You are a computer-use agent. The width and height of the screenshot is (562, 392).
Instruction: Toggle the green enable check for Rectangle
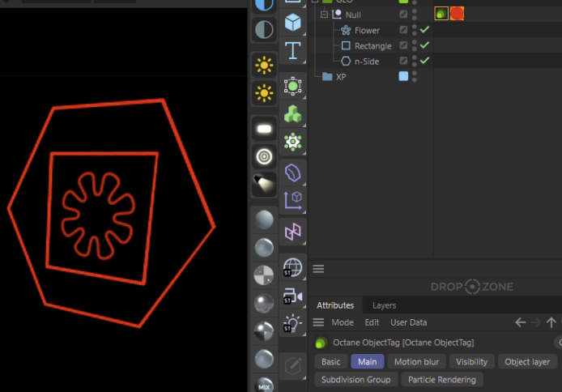click(424, 45)
